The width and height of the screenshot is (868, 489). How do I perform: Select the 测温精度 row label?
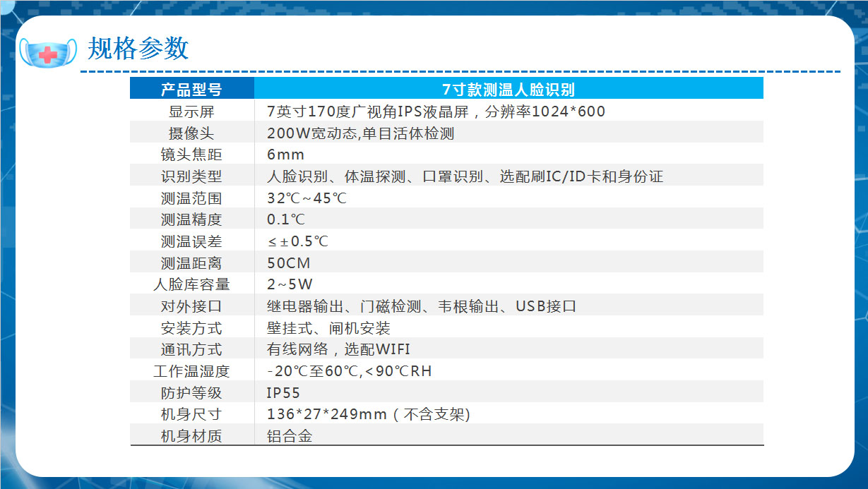[x=191, y=219]
